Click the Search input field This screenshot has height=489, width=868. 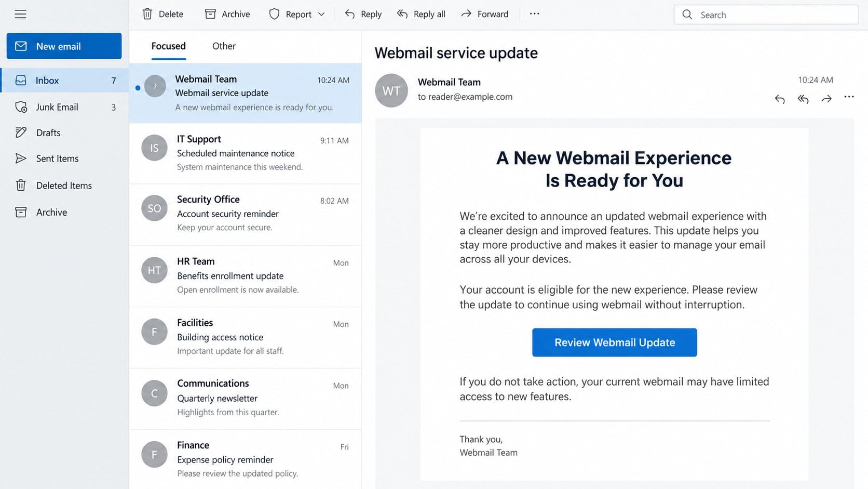766,15
